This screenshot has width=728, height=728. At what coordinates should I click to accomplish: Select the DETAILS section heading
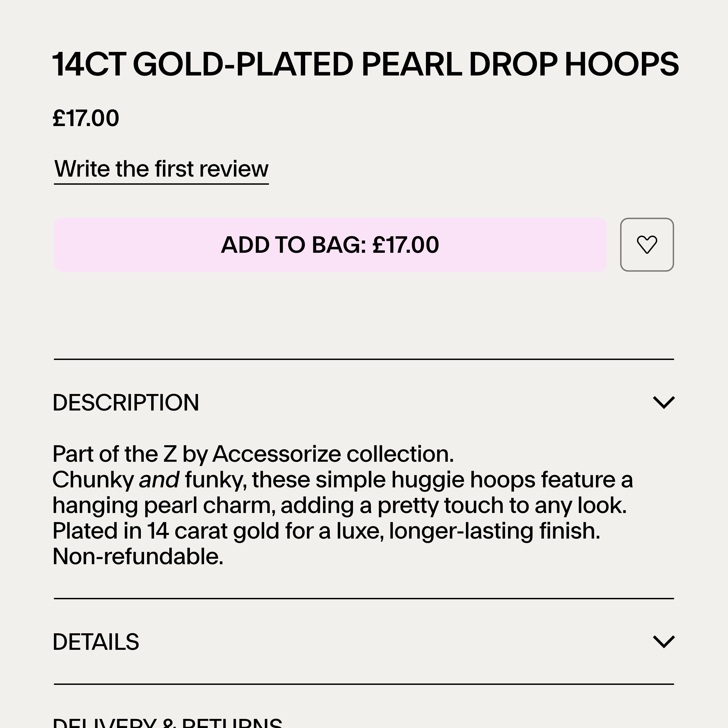click(96, 642)
